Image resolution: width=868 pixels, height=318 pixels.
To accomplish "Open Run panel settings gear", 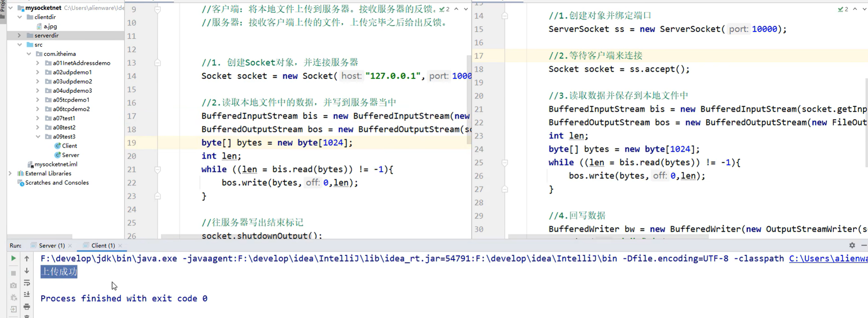I will (852, 245).
